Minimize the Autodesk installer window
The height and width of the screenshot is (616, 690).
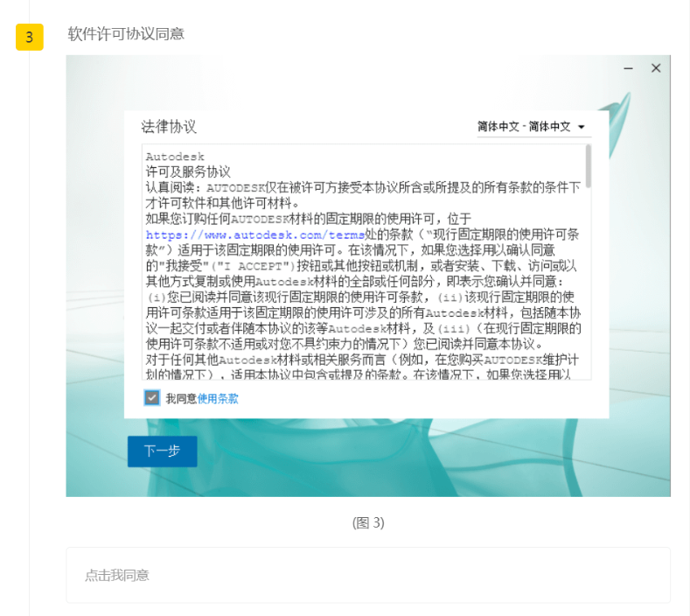click(x=628, y=68)
